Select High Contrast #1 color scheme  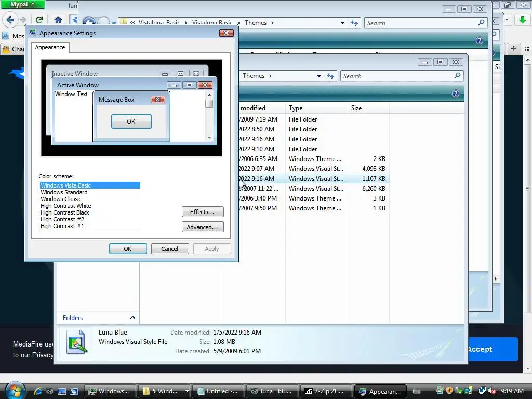90,226
